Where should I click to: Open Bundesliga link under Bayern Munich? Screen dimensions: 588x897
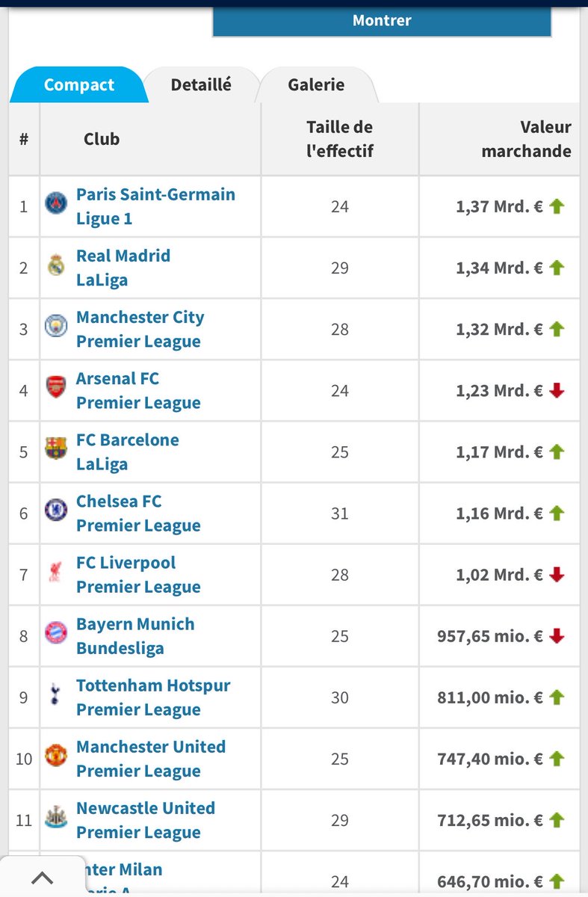click(x=120, y=647)
